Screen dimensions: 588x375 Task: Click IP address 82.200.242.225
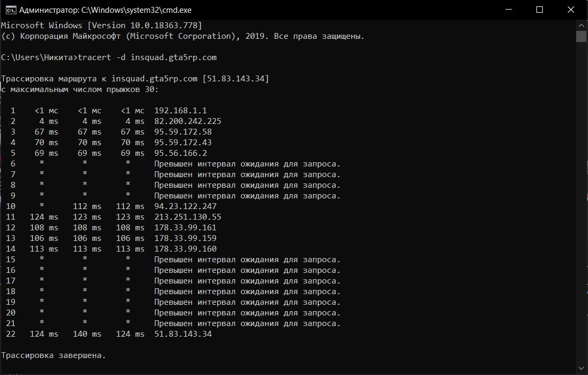pos(187,121)
